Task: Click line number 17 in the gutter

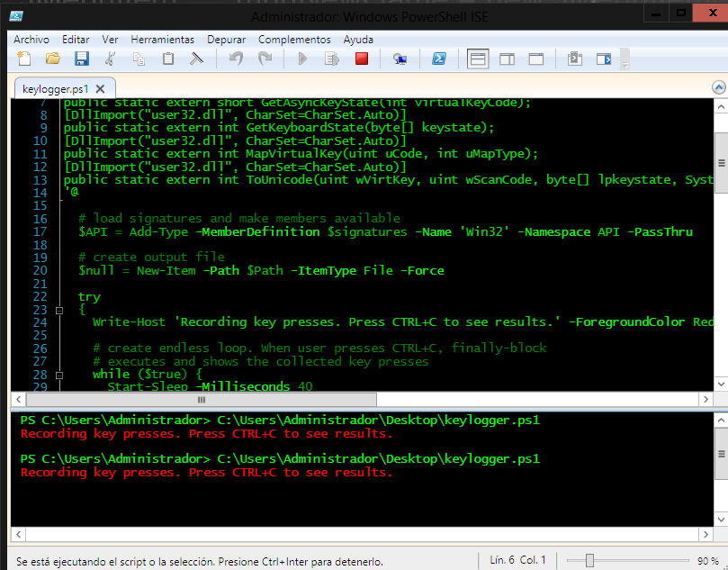Action: 40,231
